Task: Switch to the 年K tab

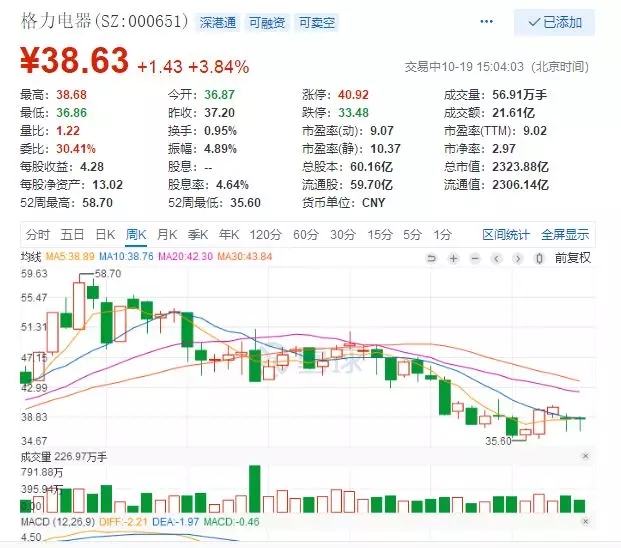Action: pyautogui.click(x=229, y=234)
